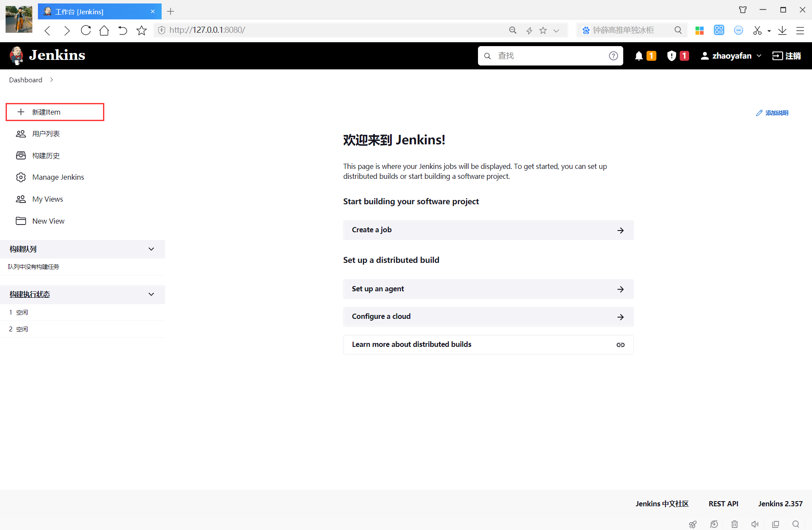Open the zhaoyafan user dropdown
This screenshot has height=530, width=812.
coord(731,56)
